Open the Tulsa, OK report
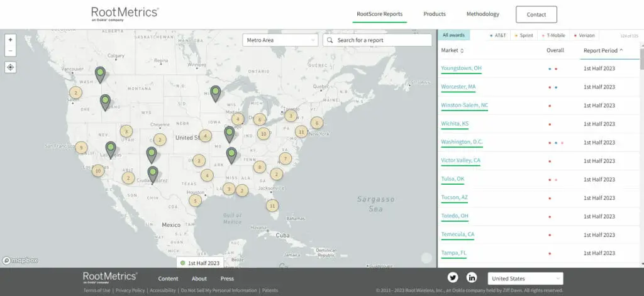644x296 pixels. point(453,179)
